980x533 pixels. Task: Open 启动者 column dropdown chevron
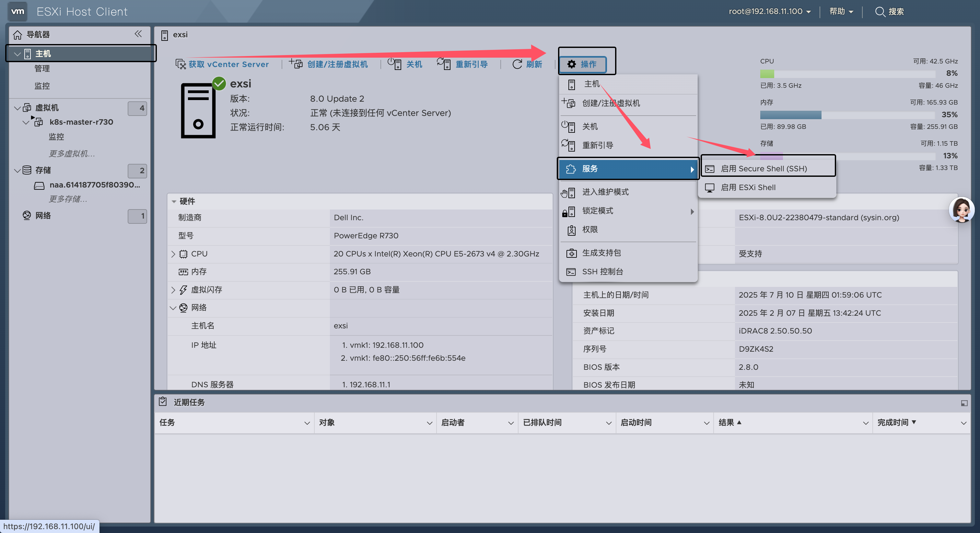510,423
